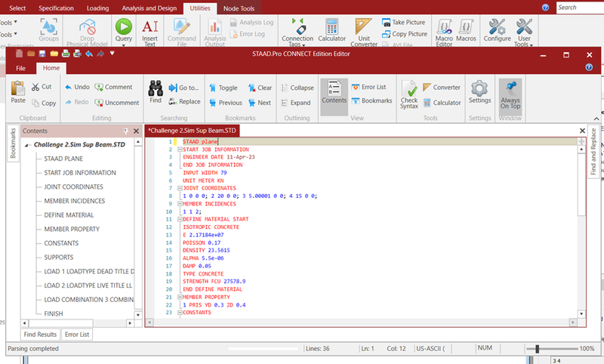Click Copy Picture in main window ribbon
The image size is (604, 364).
point(405,34)
